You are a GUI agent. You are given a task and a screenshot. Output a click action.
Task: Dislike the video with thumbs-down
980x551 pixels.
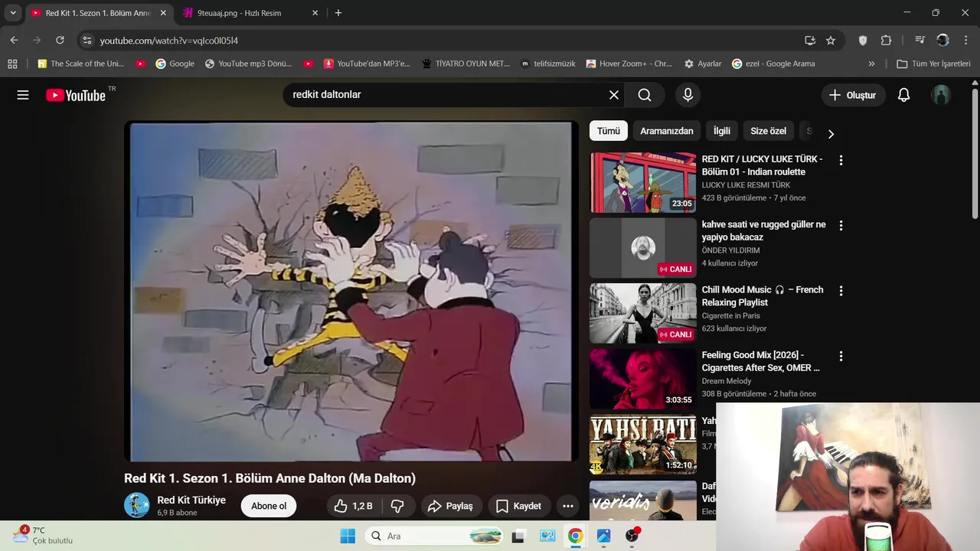(x=397, y=506)
